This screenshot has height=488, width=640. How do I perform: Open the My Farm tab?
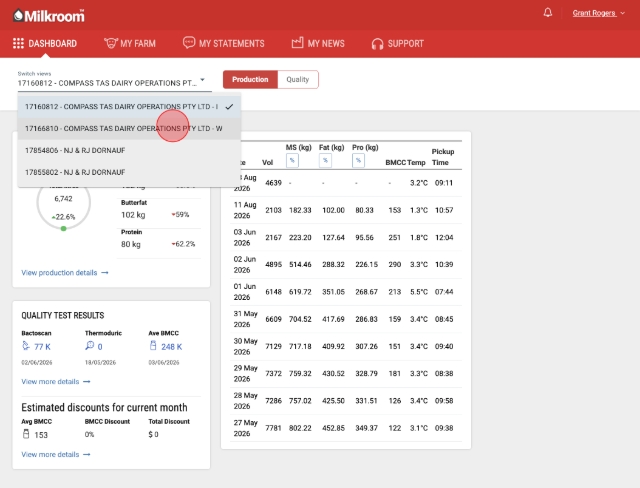(x=130, y=43)
